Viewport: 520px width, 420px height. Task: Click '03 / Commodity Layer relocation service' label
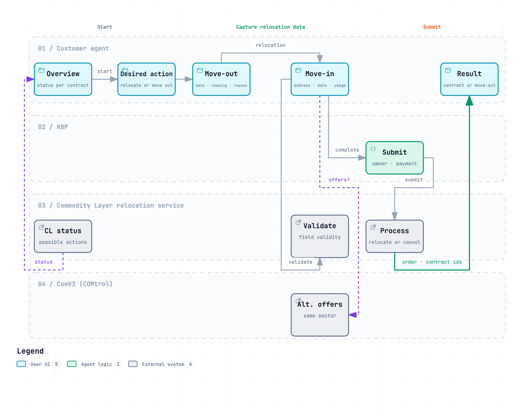(x=111, y=205)
